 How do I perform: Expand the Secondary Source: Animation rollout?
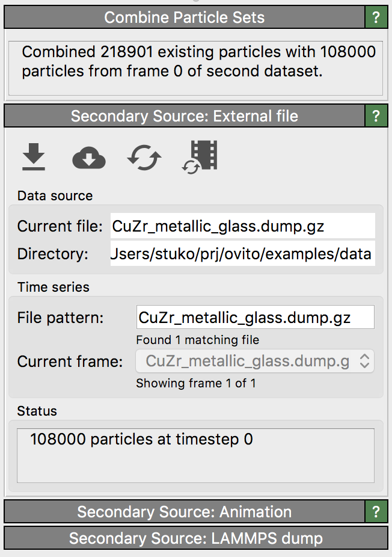click(184, 512)
